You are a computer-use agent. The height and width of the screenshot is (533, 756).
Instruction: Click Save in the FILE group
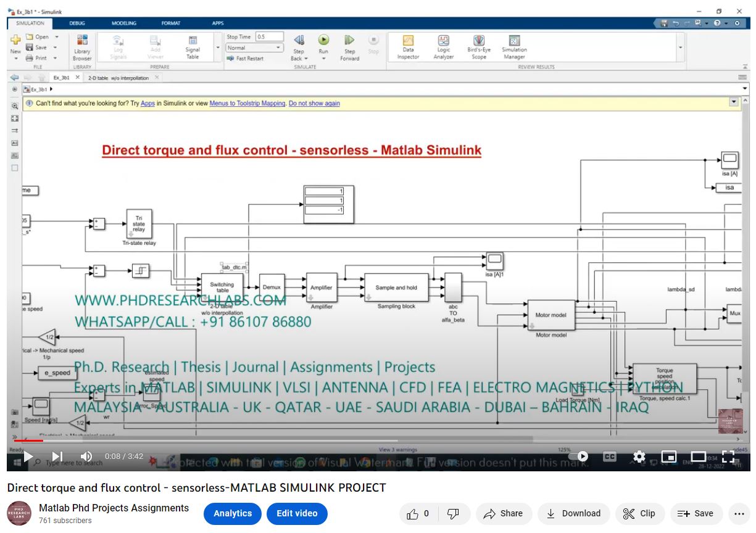[x=36, y=48]
